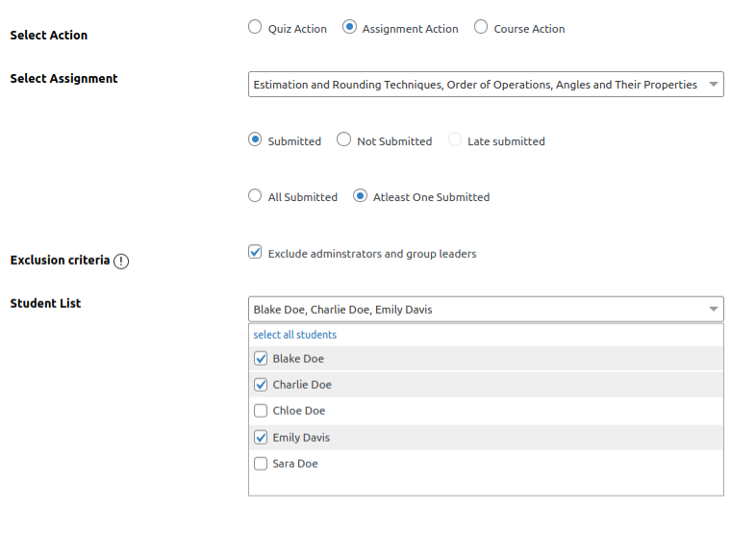Toggle Exclude administrators and group leaders checkbox
Screen dimensions: 756x534
point(255,252)
